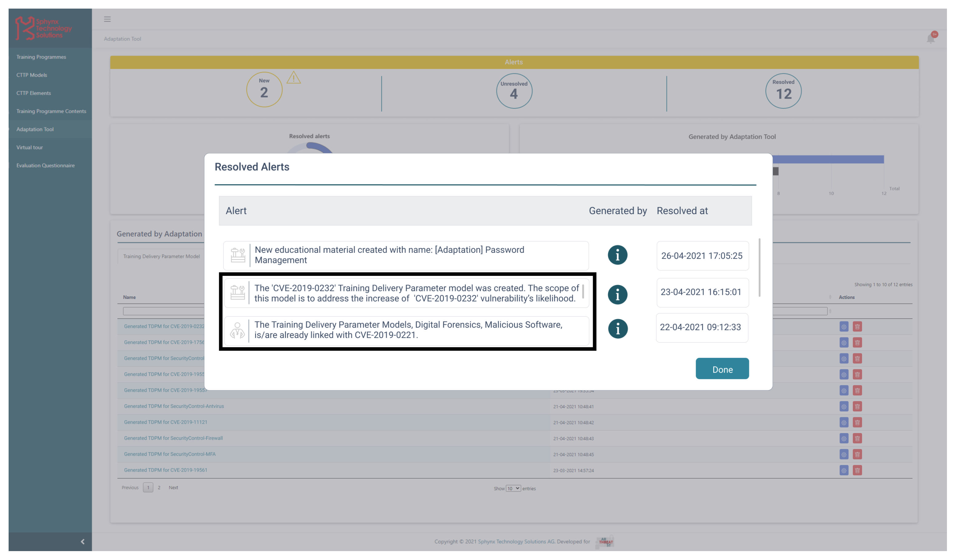Viewport: 954px width, 560px height.
Task: Click the yellow warning triangle icon
Action: pos(293,78)
